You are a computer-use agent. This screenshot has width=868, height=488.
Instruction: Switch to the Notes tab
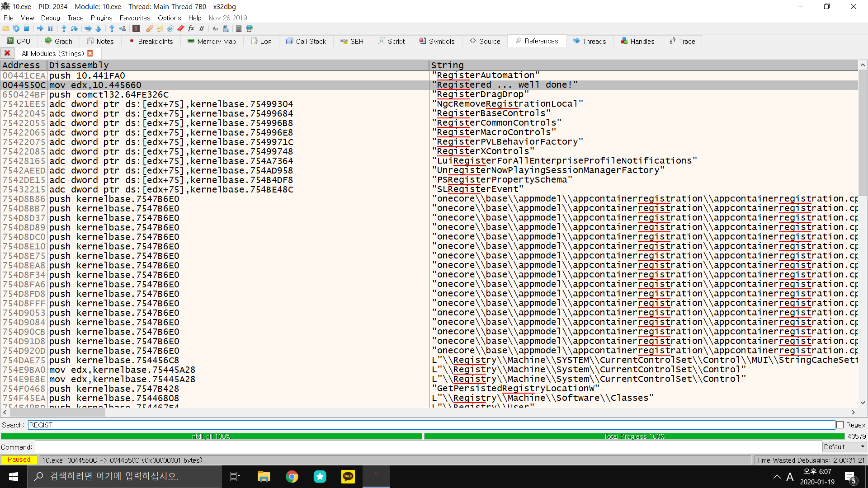pyautogui.click(x=100, y=41)
